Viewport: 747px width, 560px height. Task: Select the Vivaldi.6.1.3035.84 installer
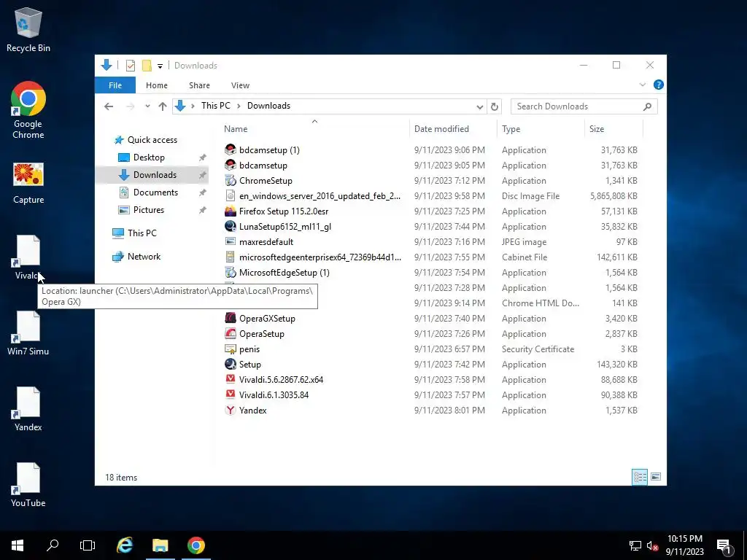(x=274, y=394)
